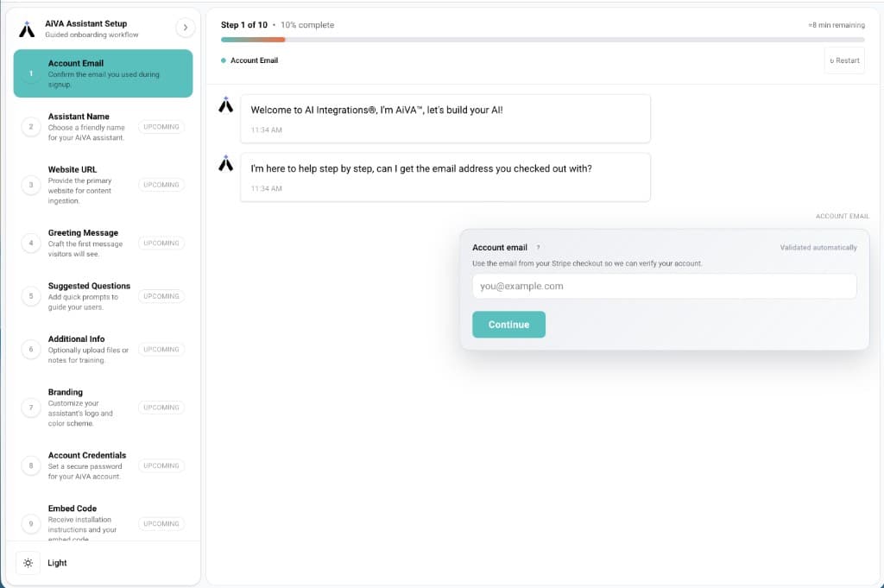Viewport: 884px width, 588px height.
Task: Click the teal status dot beside Account Email header
Action: (223, 60)
